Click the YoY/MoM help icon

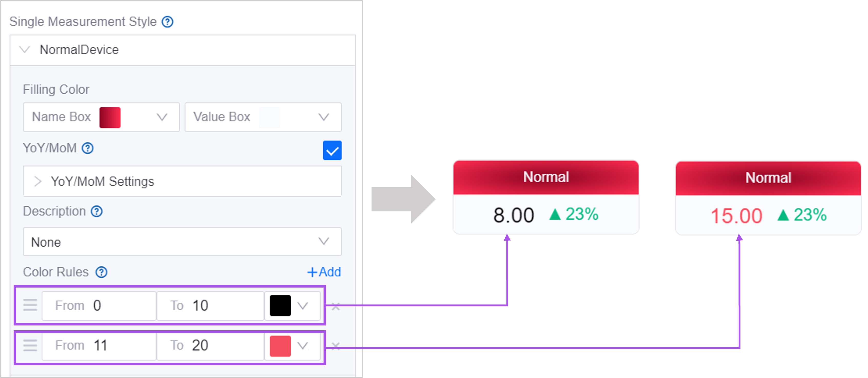(88, 148)
